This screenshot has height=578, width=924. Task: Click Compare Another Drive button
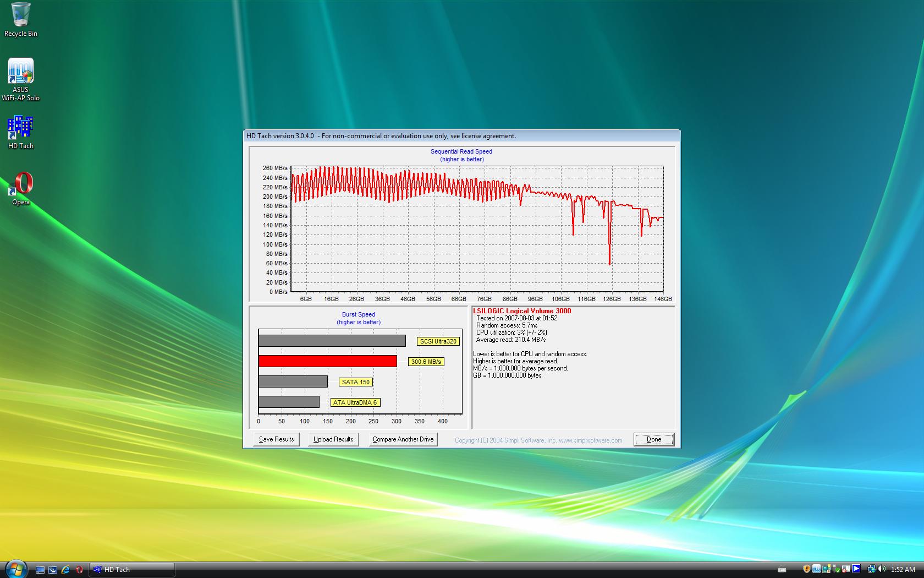403,439
